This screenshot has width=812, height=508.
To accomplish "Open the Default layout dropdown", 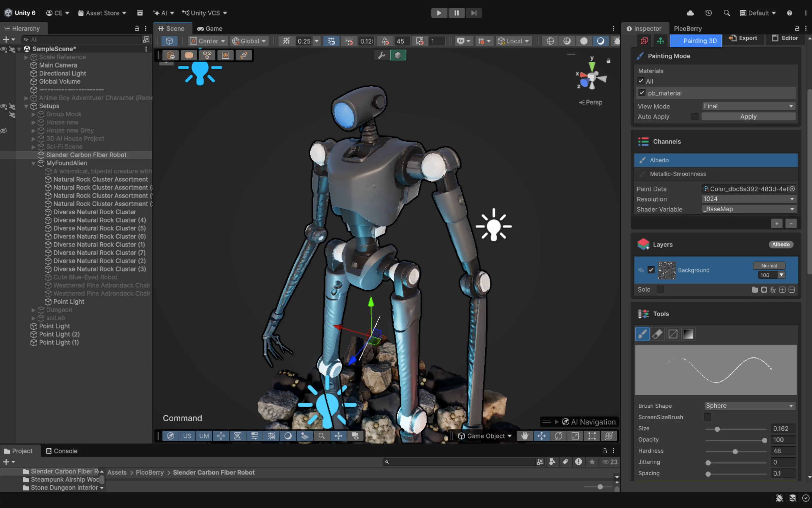I will (x=758, y=13).
